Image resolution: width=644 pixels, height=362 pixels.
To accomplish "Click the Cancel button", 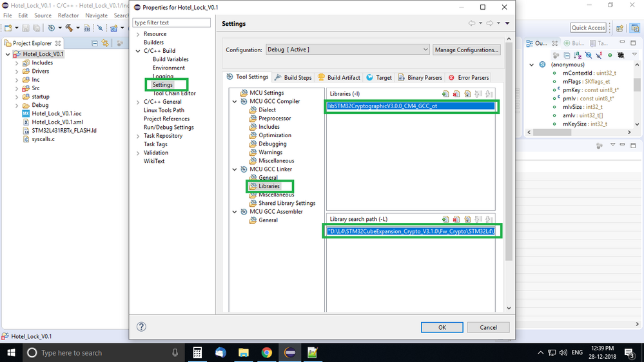I will pyautogui.click(x=488, y=327).
